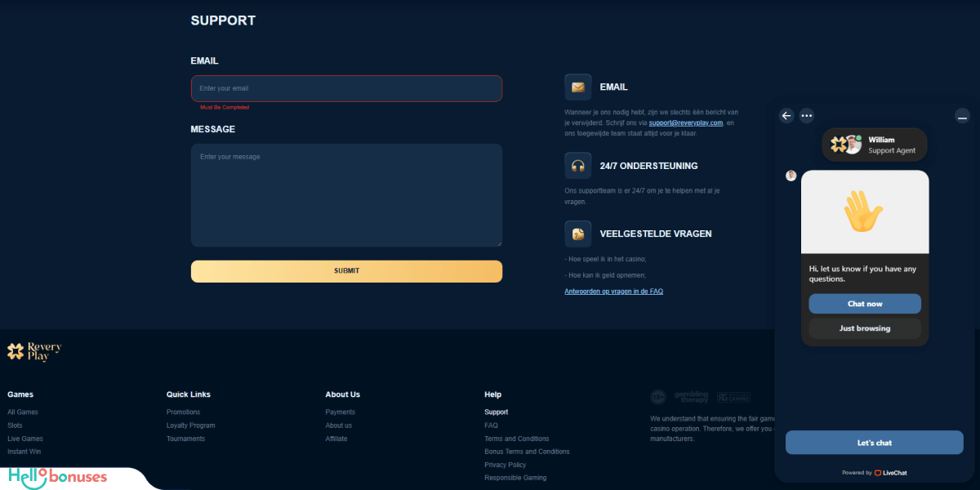Open Terms and Conditions link

(x=517, y=439)
